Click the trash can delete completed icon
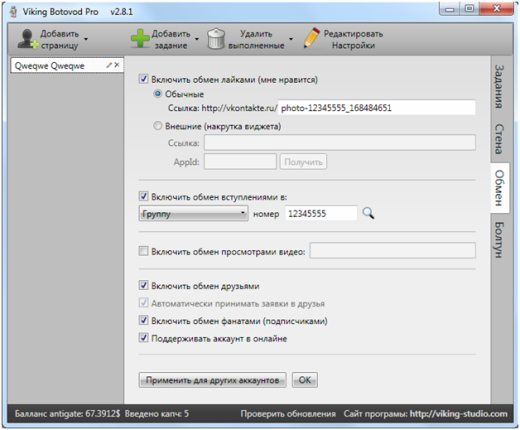This screenshot has width=520, height=430. point(216,39)
